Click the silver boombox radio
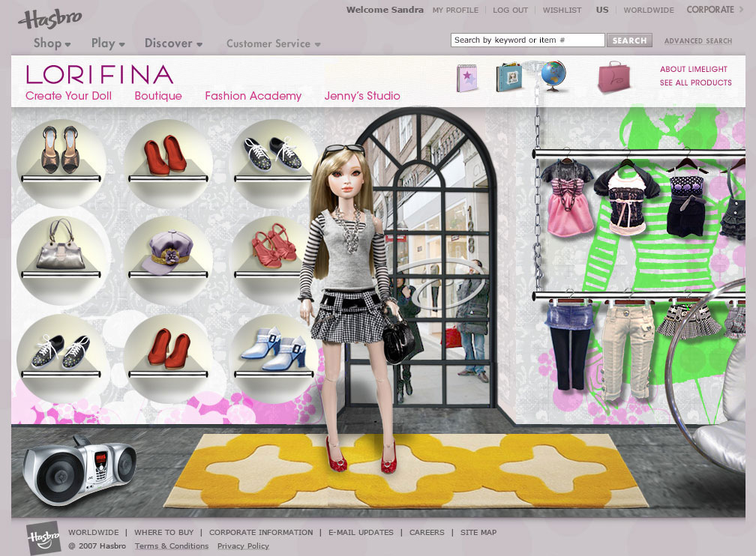Screen dimensions: 756x556 (79, 470)
